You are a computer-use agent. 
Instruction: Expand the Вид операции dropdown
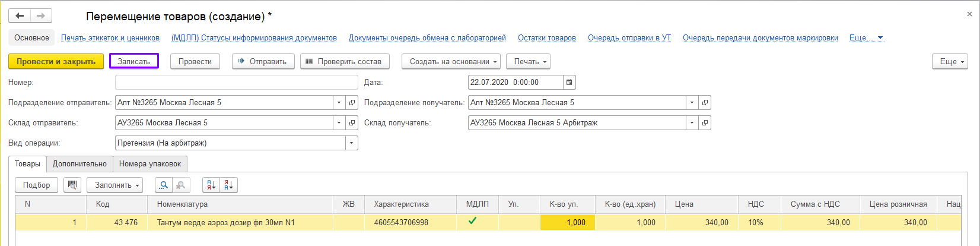pos(352,143)
